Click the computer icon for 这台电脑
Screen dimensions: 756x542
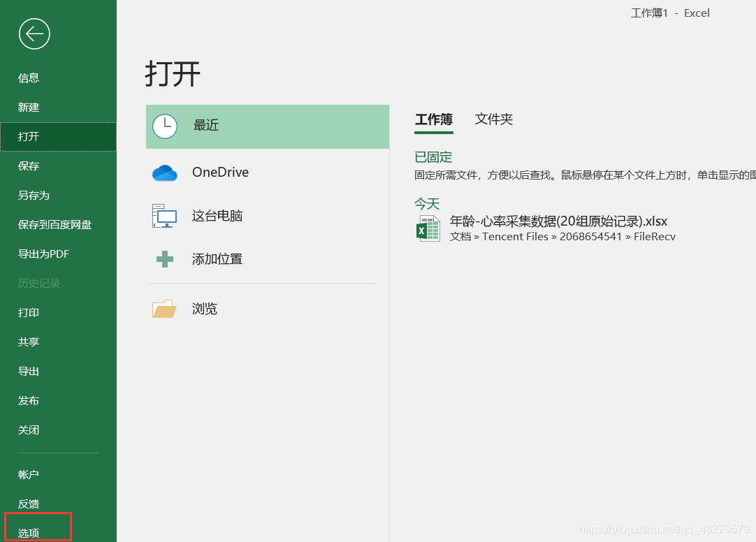pyautogui.click(x=165, y=216)
